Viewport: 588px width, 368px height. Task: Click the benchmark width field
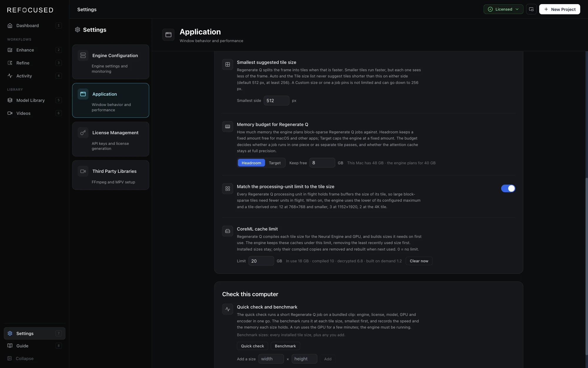271,359
